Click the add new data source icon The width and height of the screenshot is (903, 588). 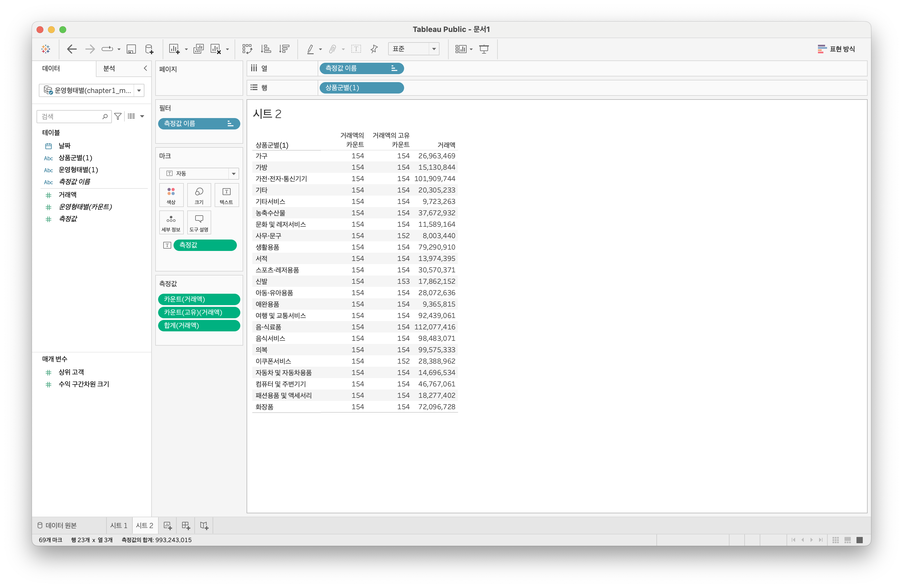tap(150, 49)
